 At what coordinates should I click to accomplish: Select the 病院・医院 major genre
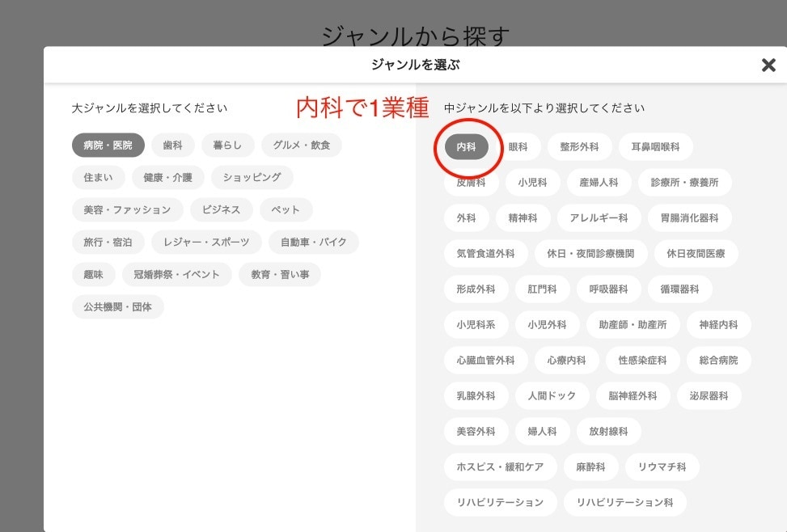click(108, 145)
